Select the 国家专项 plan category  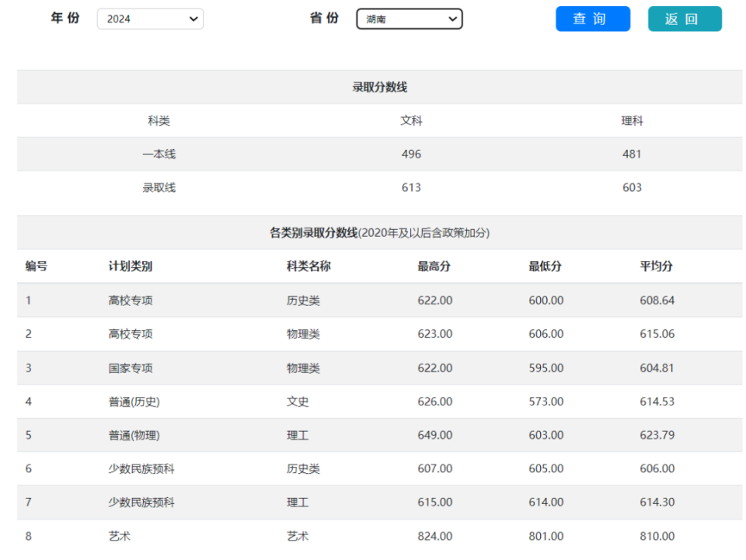click(x=131, y=368)
